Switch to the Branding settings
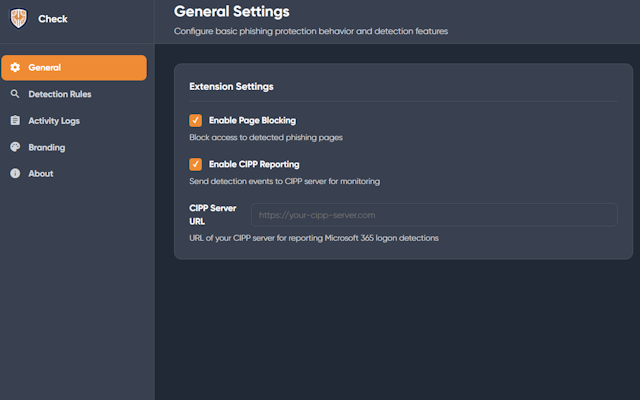The image size is (640, 400). (x=47, y=147)
